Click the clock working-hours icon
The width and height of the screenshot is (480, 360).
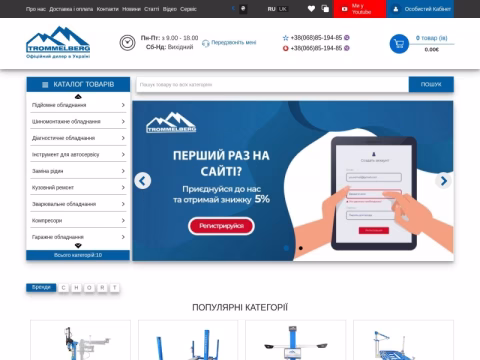(127, 43)
